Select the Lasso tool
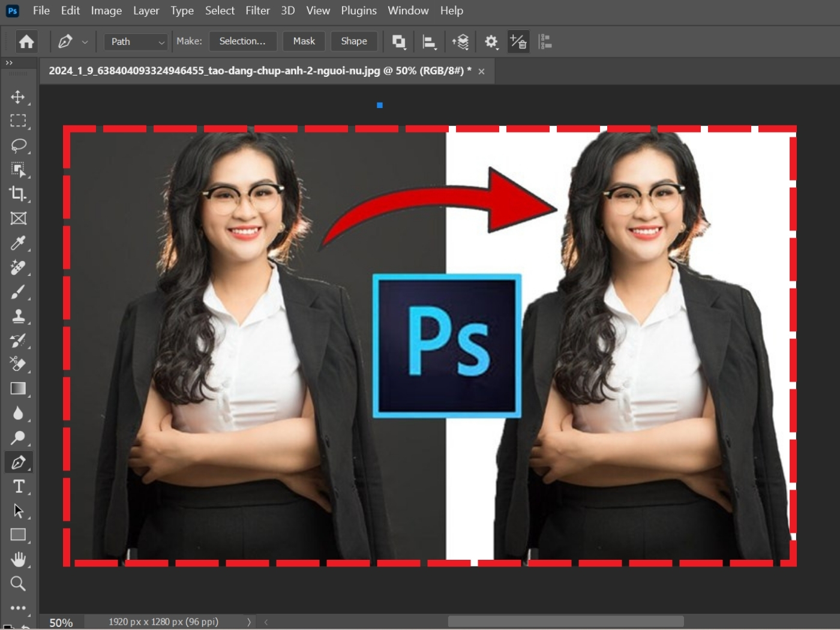Screen dimensions: 840x630 [18, 146]
